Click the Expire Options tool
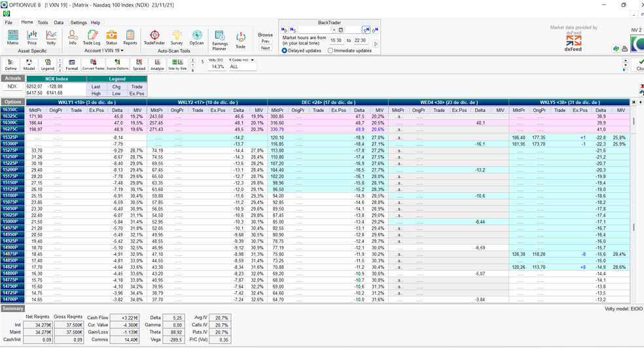Viewport: 644px width, 348px height. (x=118, y=64)
